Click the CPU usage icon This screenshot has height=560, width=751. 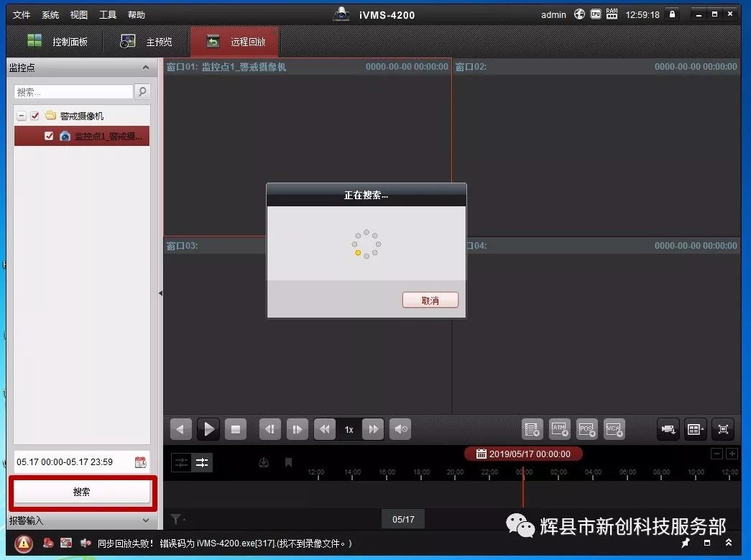coord(595,14)
